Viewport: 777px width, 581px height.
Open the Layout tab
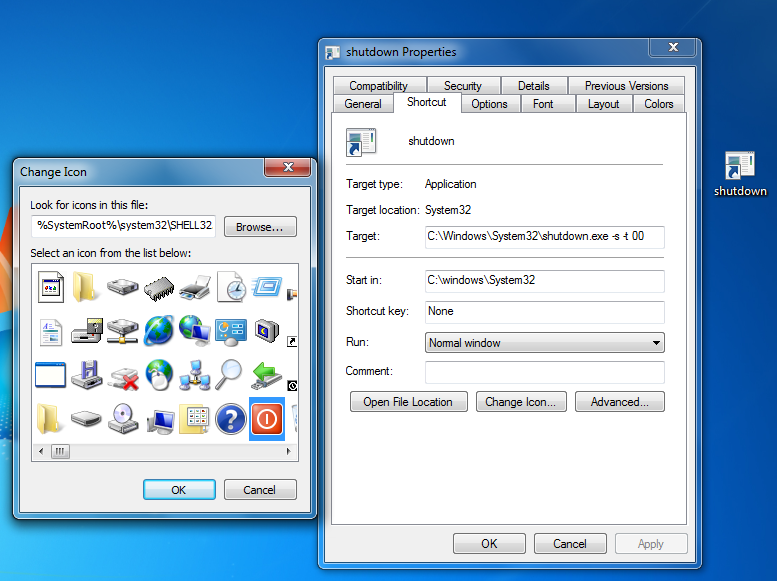click(x=604, y=104)
